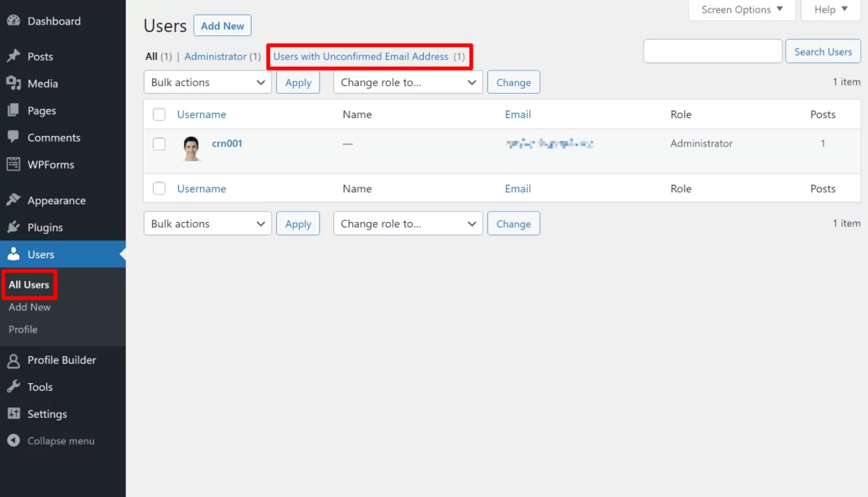Screen dimensions: 868x497
Task: Select Add New under Users submenu
Action: pos(30,307)
